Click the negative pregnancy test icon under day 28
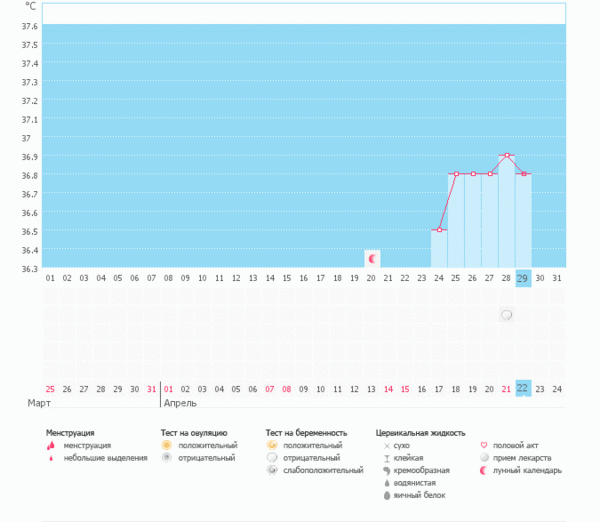Image resolution: width=600 pixels, height=522 pixels. click(506, 315)
